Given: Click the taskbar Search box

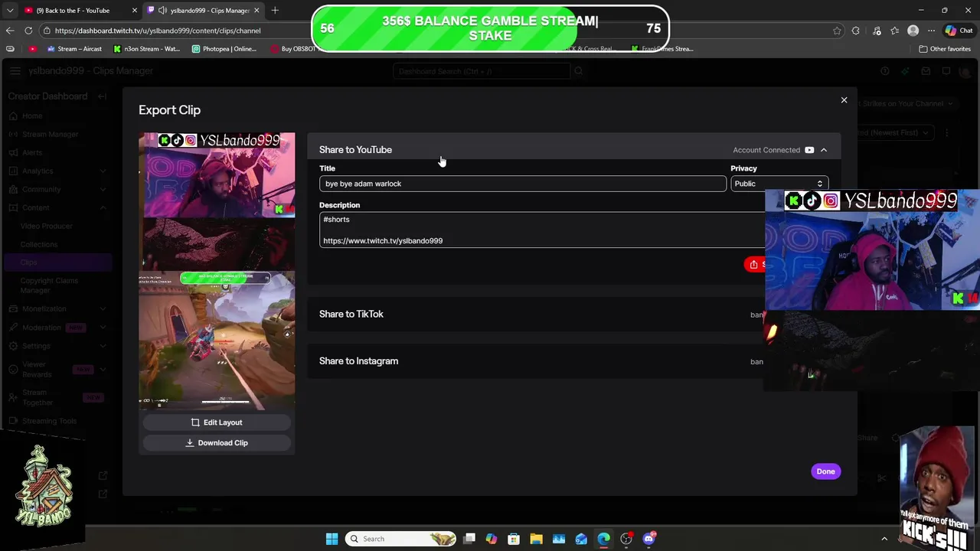Looking at the screenshot, I should [x=400, y=539].
